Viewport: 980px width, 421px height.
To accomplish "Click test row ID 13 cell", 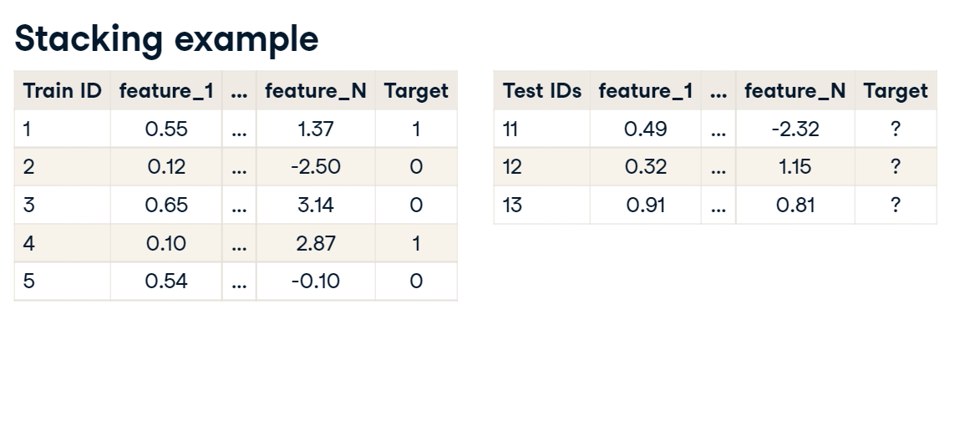I will coord(542,205).
